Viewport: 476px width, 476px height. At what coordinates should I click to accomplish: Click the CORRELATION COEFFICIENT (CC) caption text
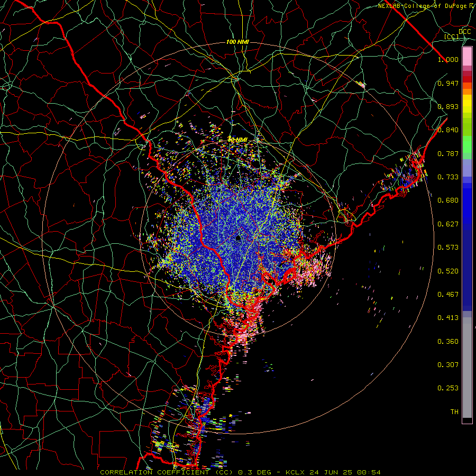(x=167, y=472)
